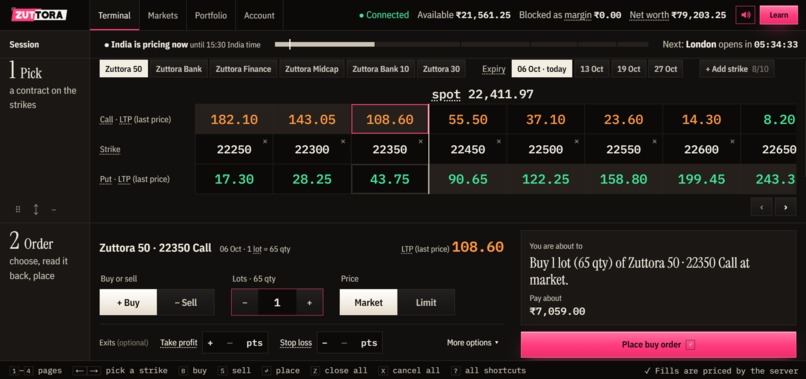Open the Portfolio tab

click(x=211, y=15)
